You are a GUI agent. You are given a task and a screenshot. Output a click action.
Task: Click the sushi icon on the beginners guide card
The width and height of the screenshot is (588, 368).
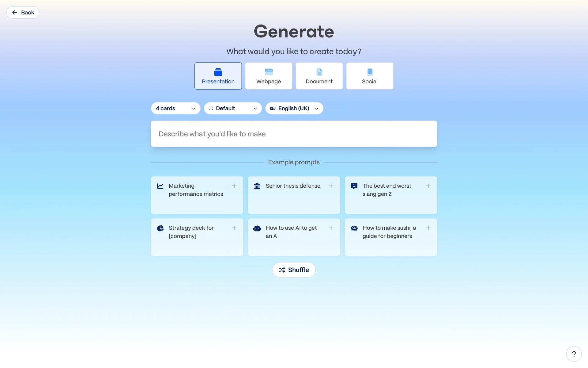click(x=354, y=228)
